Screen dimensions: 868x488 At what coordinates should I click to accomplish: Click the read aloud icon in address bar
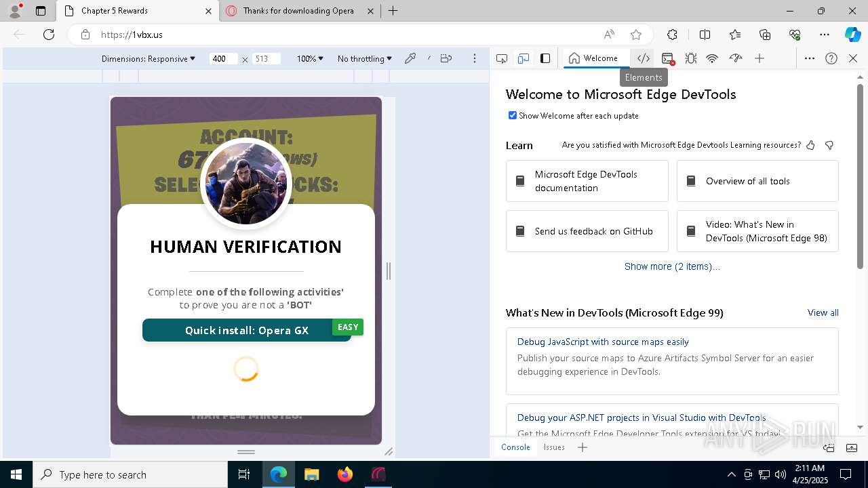[x=609, y=35]
